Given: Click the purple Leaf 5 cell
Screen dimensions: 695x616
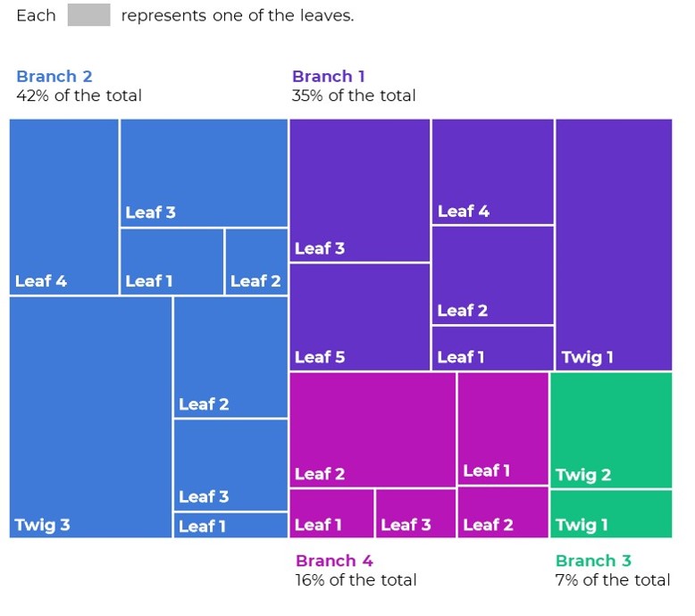Looking at the screenshot, I should coord(359,317).
